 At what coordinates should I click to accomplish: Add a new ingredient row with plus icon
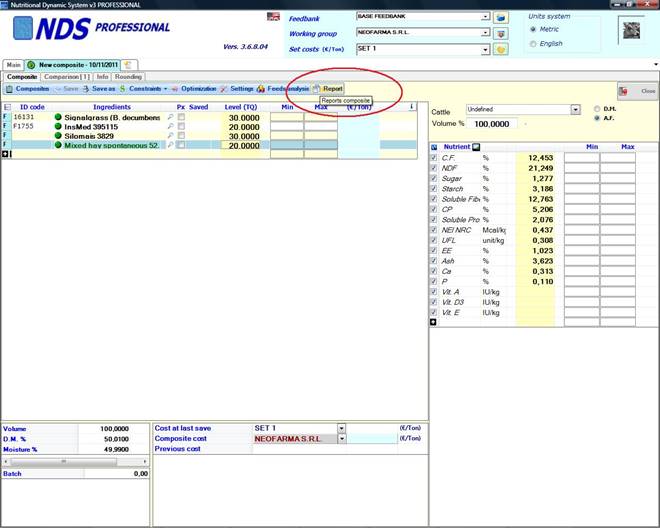tap(5, 154)
